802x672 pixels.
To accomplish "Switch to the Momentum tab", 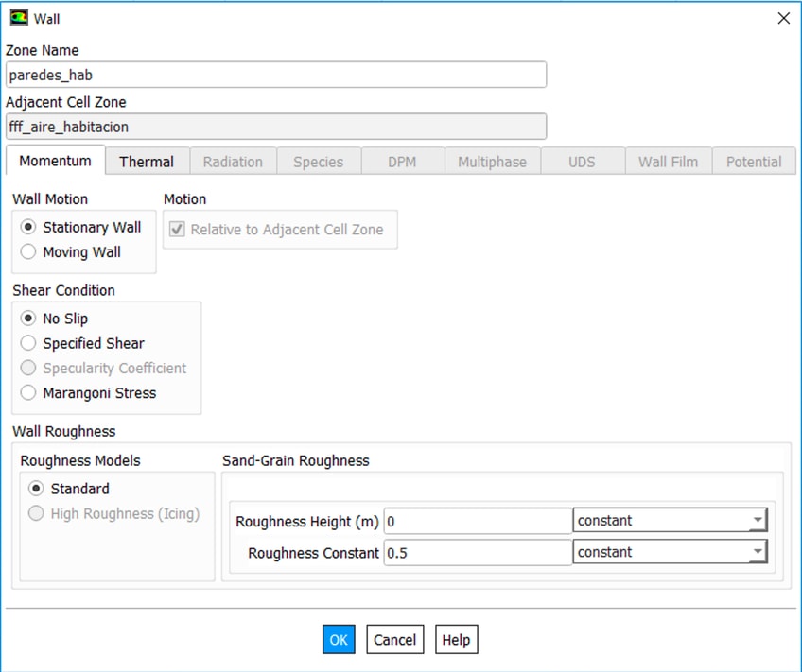I will (55, 161).
